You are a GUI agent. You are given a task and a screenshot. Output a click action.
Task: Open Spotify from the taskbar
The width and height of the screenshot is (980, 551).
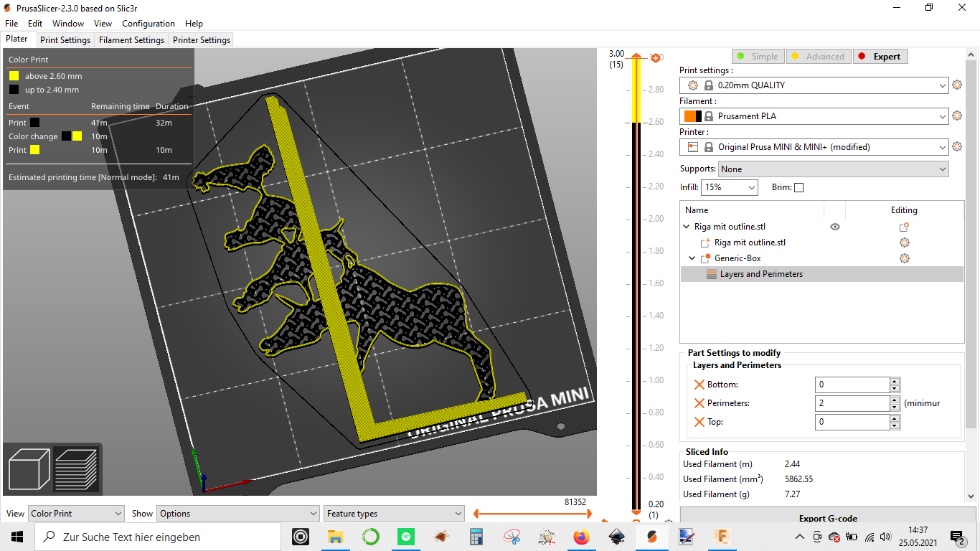click(x=405, y=537)
